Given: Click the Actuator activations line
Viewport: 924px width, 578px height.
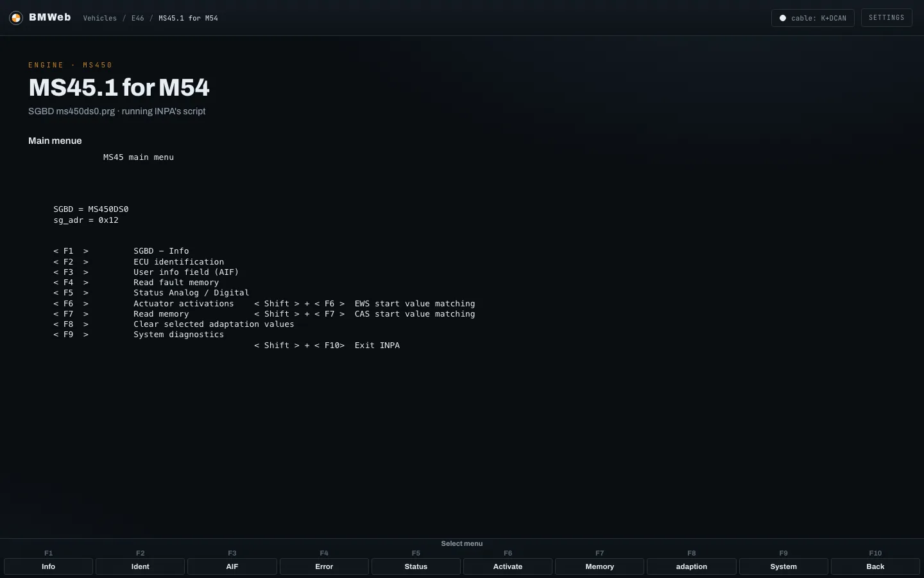Looking at the screenshot, I should click(184, 304).
